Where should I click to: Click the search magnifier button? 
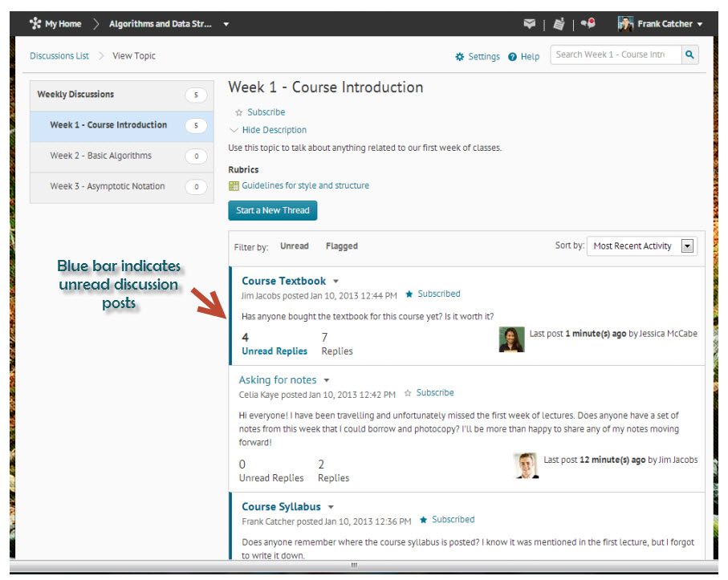690,55
